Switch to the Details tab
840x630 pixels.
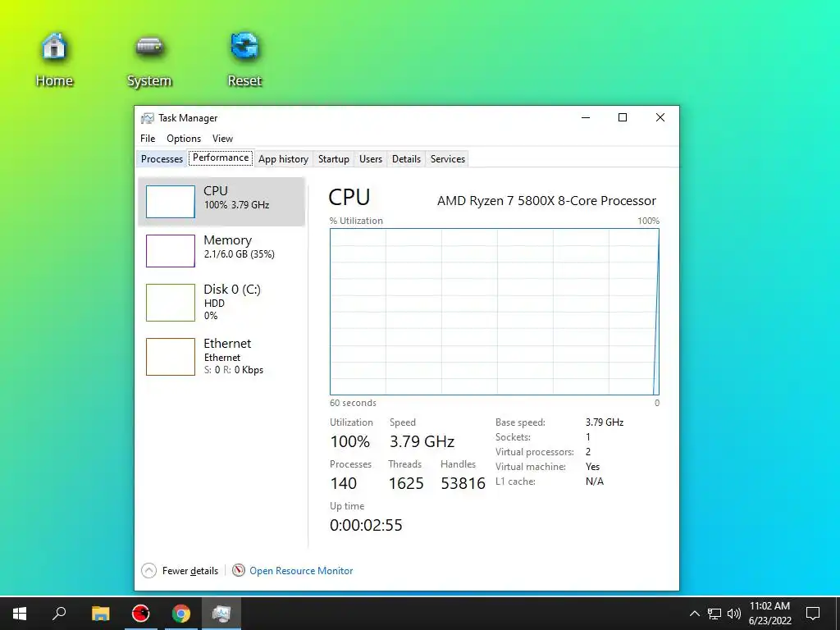coord(406,159)
